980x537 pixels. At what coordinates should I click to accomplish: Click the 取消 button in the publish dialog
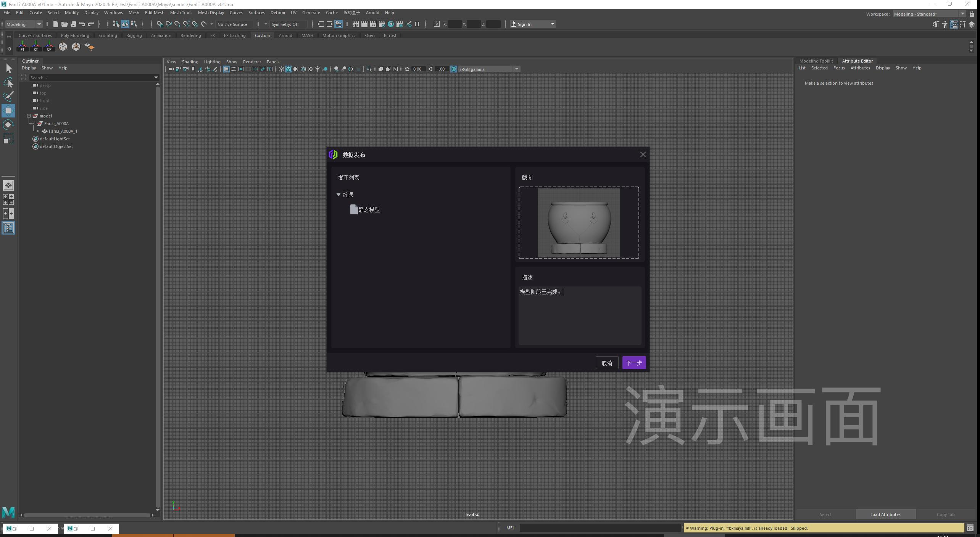(607, 363)
